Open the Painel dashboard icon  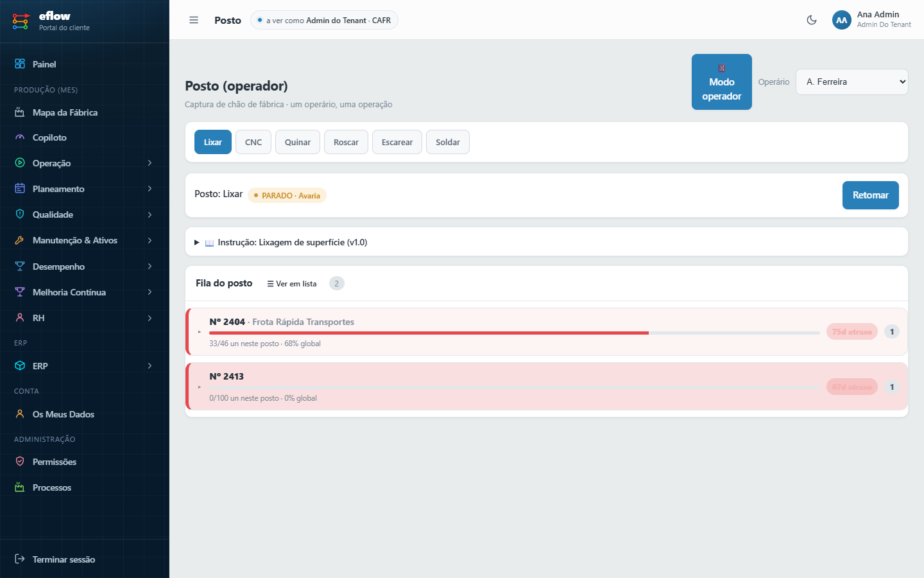click(x=20, y=64)
